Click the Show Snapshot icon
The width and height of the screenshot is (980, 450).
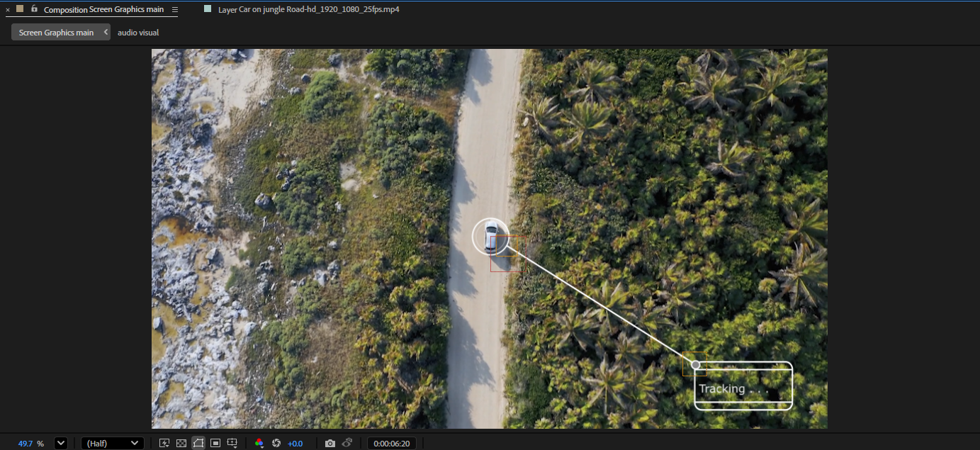(x=347, y=444)
